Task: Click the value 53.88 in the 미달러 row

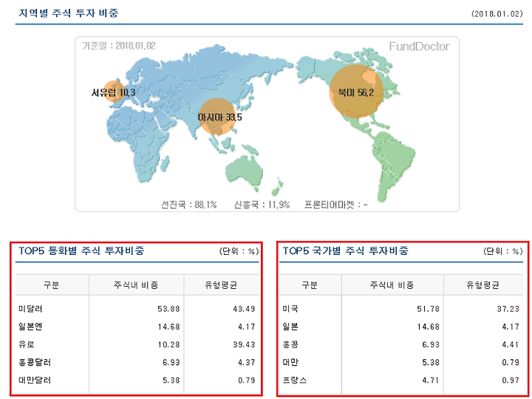Action: 168,309
